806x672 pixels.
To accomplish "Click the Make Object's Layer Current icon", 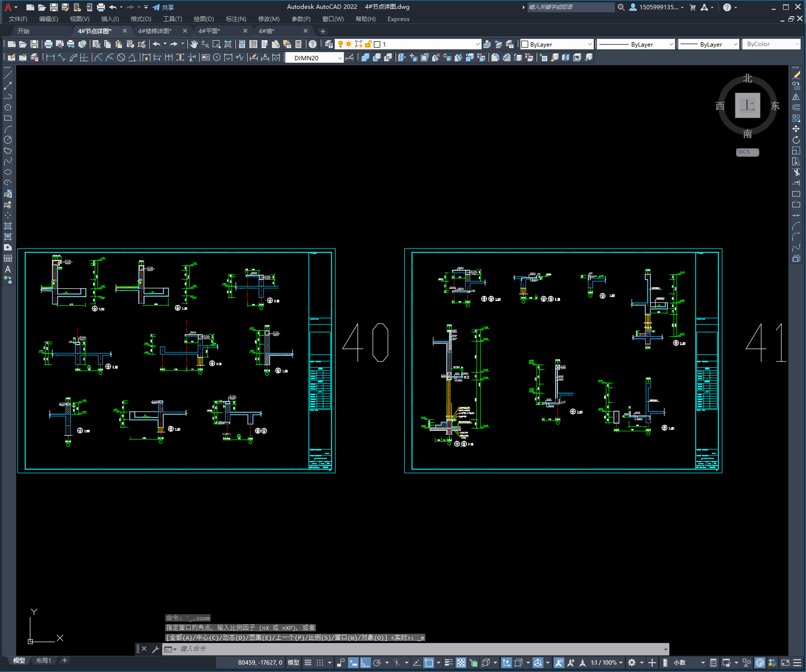I will click(x=487, y=44).
